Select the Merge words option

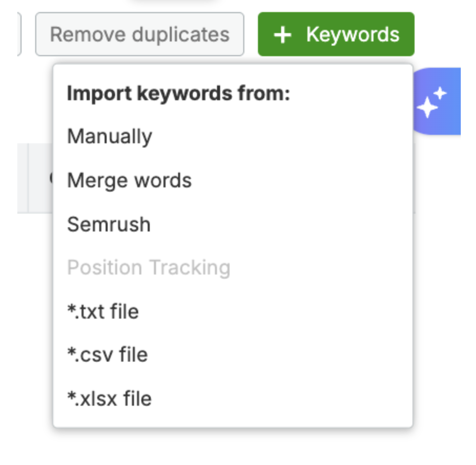[129, 181]
